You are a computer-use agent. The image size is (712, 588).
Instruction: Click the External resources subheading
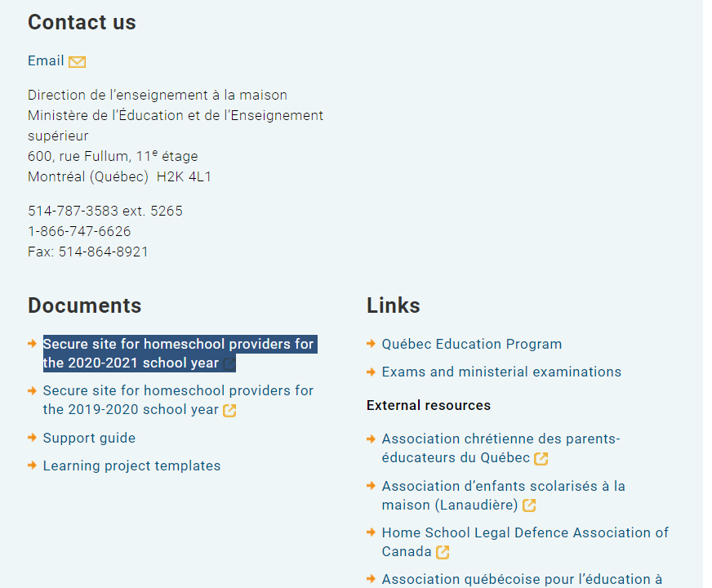pos(429,405)
